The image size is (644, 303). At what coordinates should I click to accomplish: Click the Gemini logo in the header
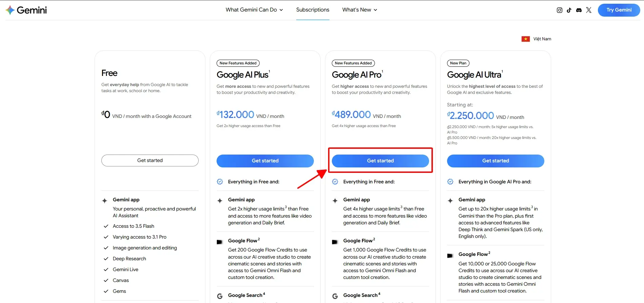26,10
